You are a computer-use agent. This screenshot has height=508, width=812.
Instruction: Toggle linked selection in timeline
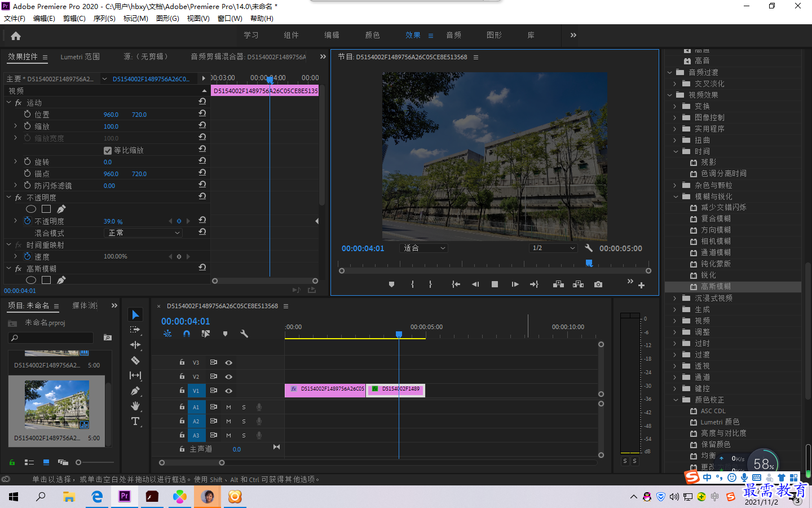[x=206, y=334]
